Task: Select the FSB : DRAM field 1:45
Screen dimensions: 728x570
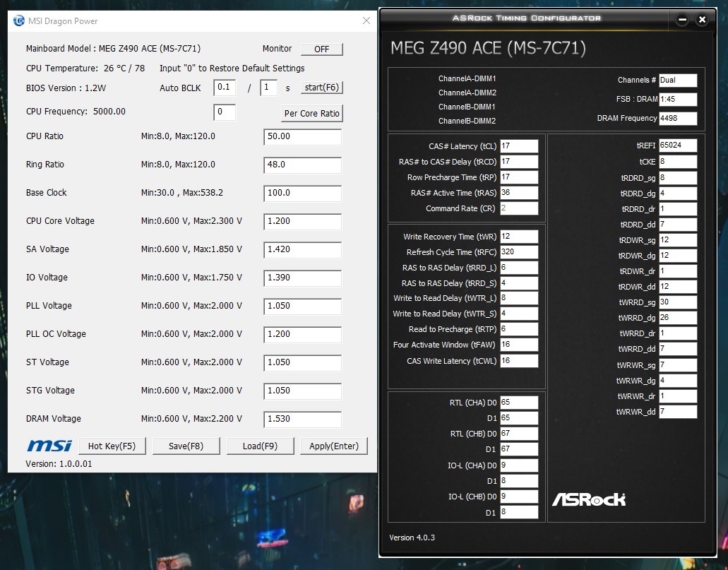Action: [x=678, y=100]
